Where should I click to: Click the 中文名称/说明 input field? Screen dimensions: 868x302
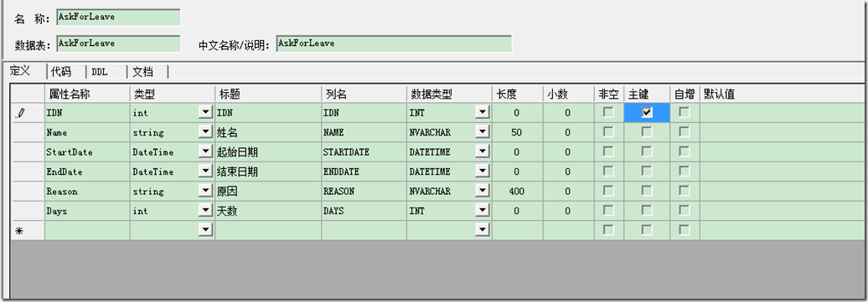click(x=394, y=44)
